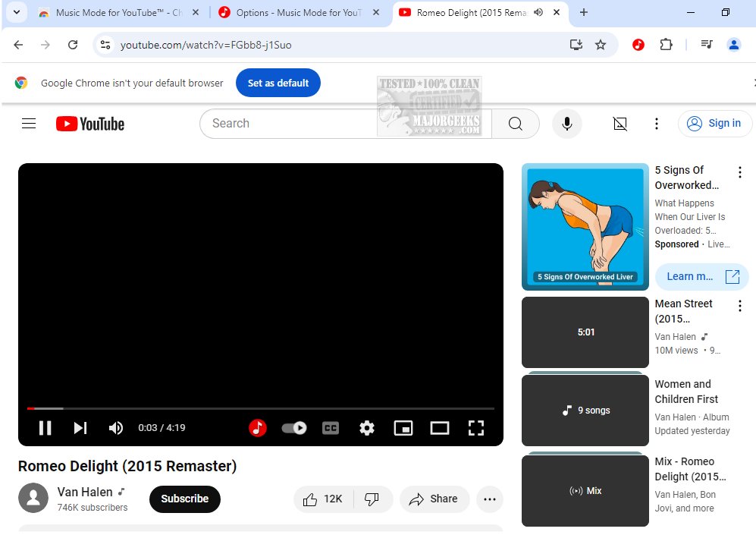
Task: Open options menu for Mean Street video
Action: click(739, 306)
